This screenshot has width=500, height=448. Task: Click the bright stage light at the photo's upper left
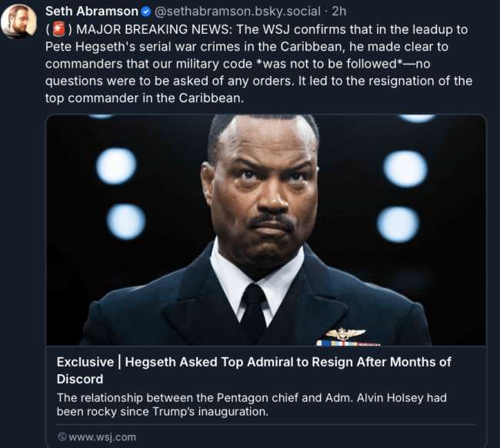pyautogui.click(x=116, y=166)
